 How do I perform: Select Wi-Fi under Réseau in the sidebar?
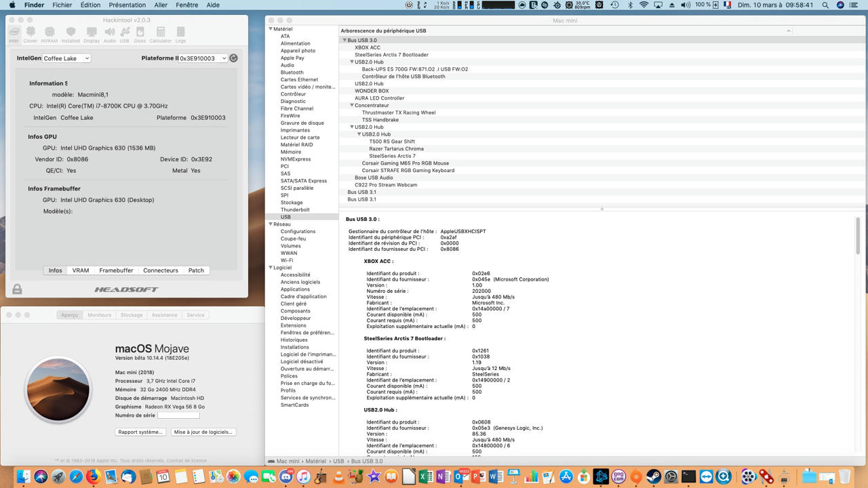click(x=287, y=260)
